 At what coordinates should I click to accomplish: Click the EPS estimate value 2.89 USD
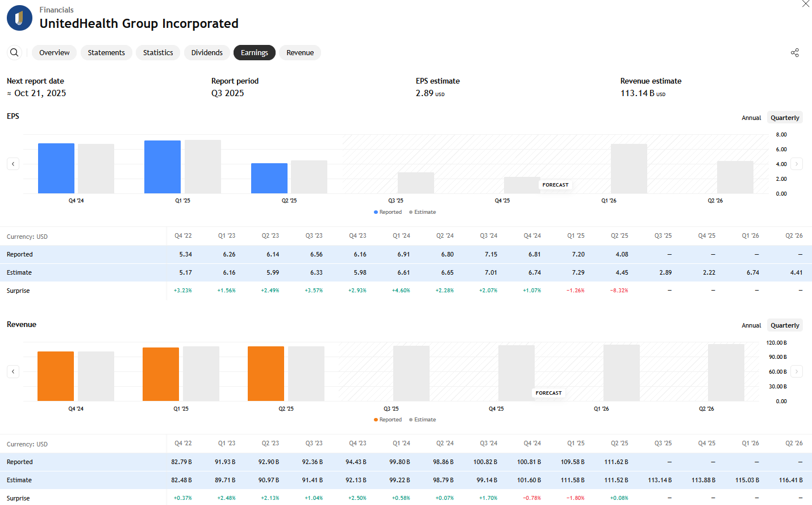(430, 93)
